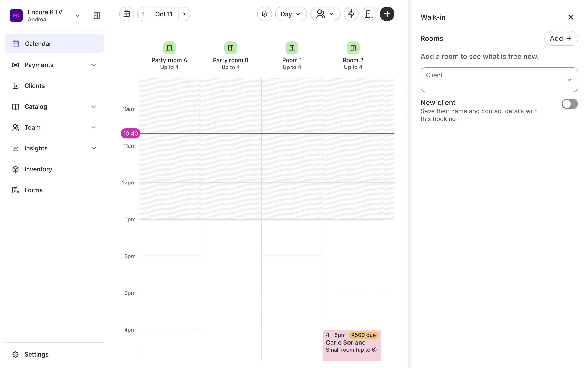Select the Party room B column header
The image size is (588, 368).
[x=231, y=56]
